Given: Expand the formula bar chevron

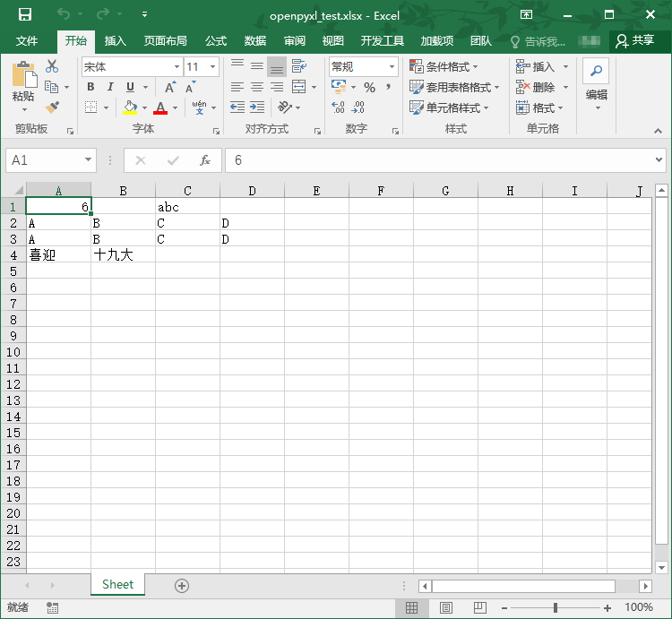Looking at the screenshot, I should point(659,159).
